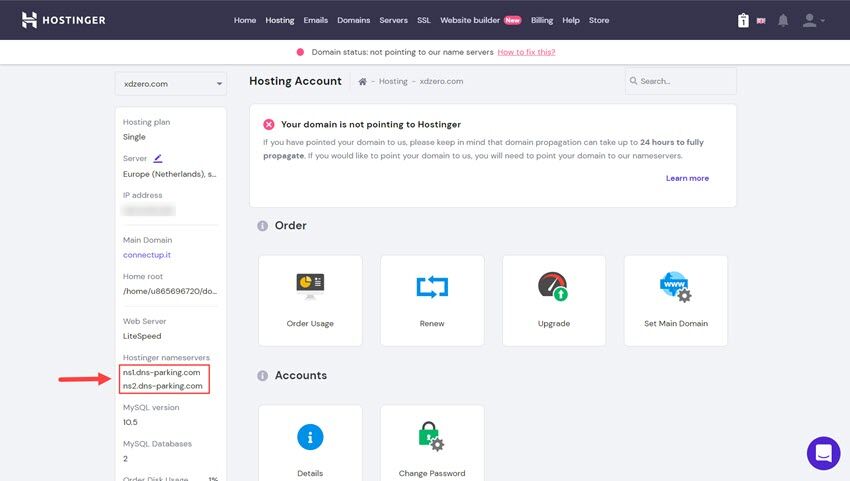The width and height of the screenshot is (850, 481).
Task: Click the Set Main Domain icon
Action: (x=675, y=287)
